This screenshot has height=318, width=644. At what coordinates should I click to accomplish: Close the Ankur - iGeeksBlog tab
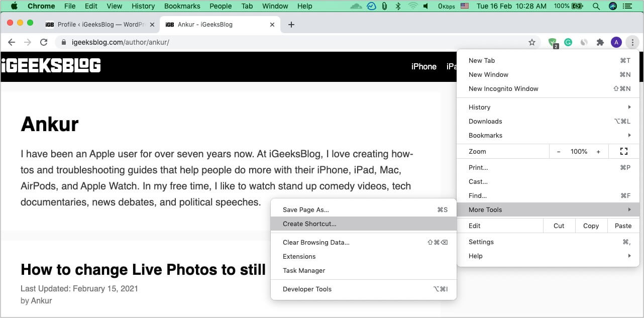tap(273, 25)
